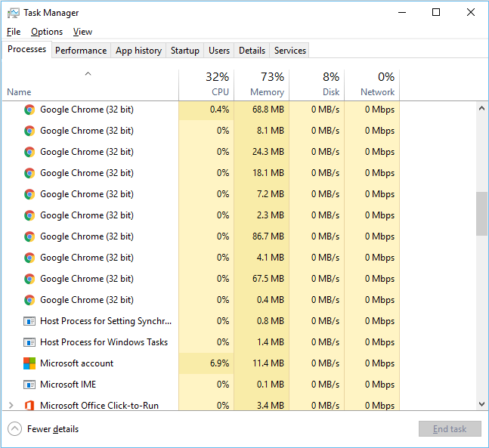The height and width of the screenshot is (448, 489).
Task: Click the 24.3 MB memory value
Action: [268, 152]
